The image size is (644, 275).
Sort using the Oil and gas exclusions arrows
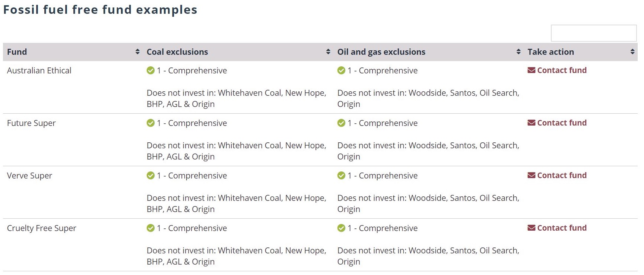(518, 52)
